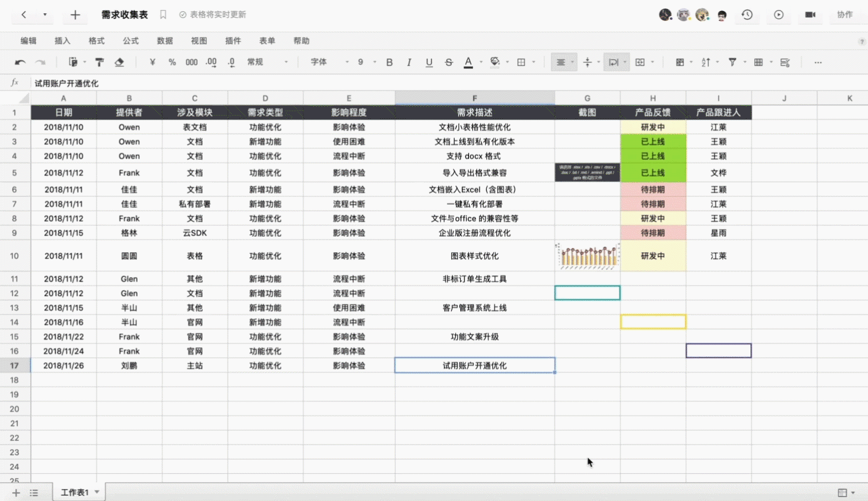Expand the font color dropdown arrow
This screenshot has width=868, height=501.
tap(481, 62)
